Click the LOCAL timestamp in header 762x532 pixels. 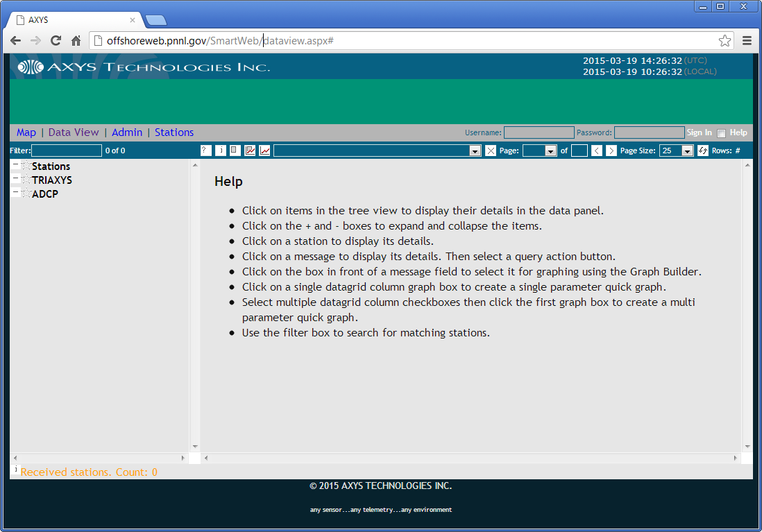(650, 71)
